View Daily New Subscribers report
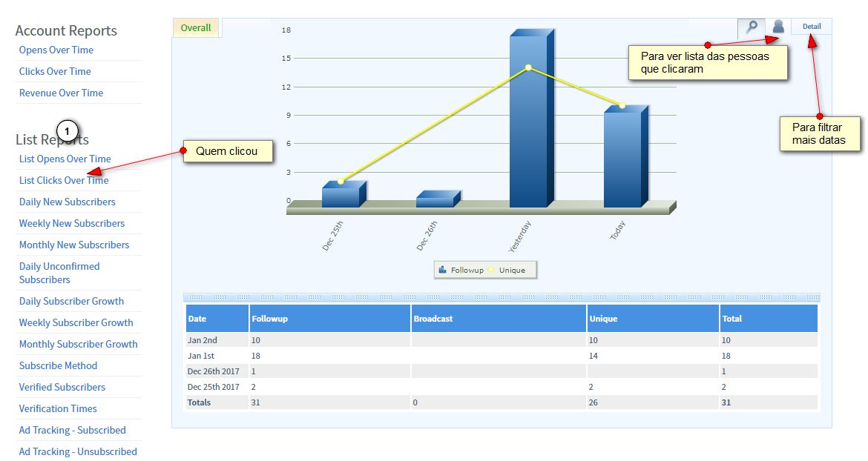The height and width of the screenshot is (461, 868). coord(67,202)
